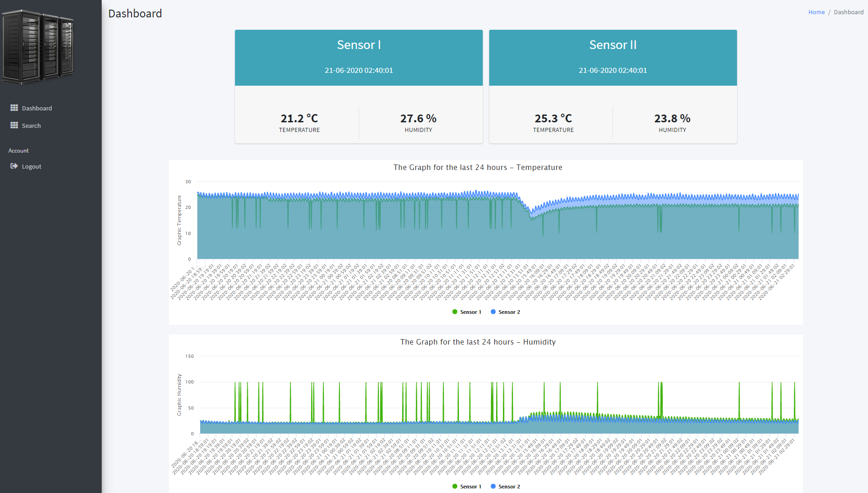Image resolution: width=868 pixels, height=493 pixels.
Task: Click the Graphic Temperature axis label
Action: point(179,220)
